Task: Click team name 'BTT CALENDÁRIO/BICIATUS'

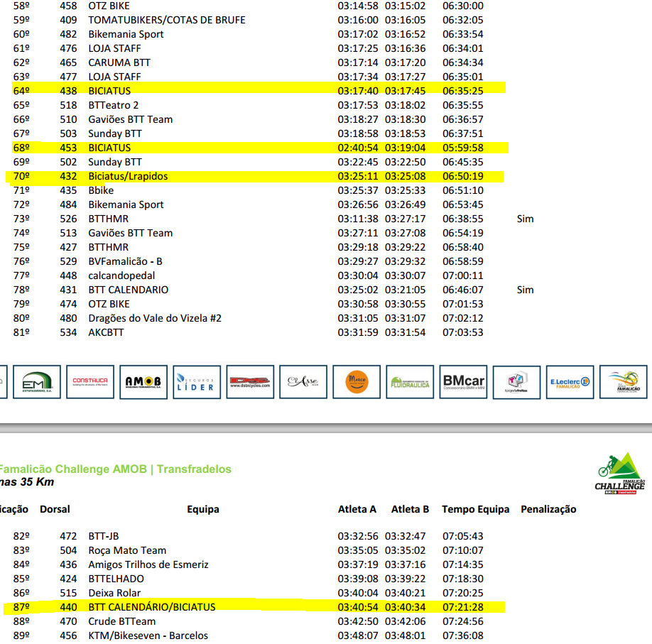Action: [152, 607]
